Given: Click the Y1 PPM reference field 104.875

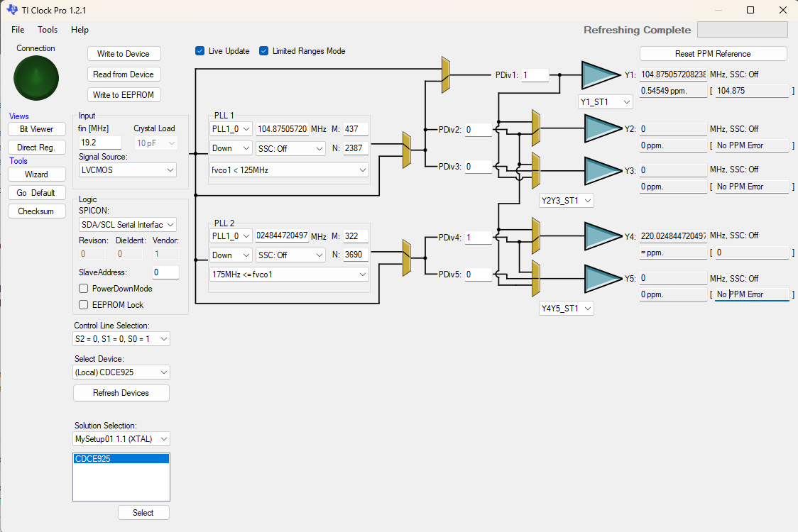Looking at the screenshot, I should 752,91.
